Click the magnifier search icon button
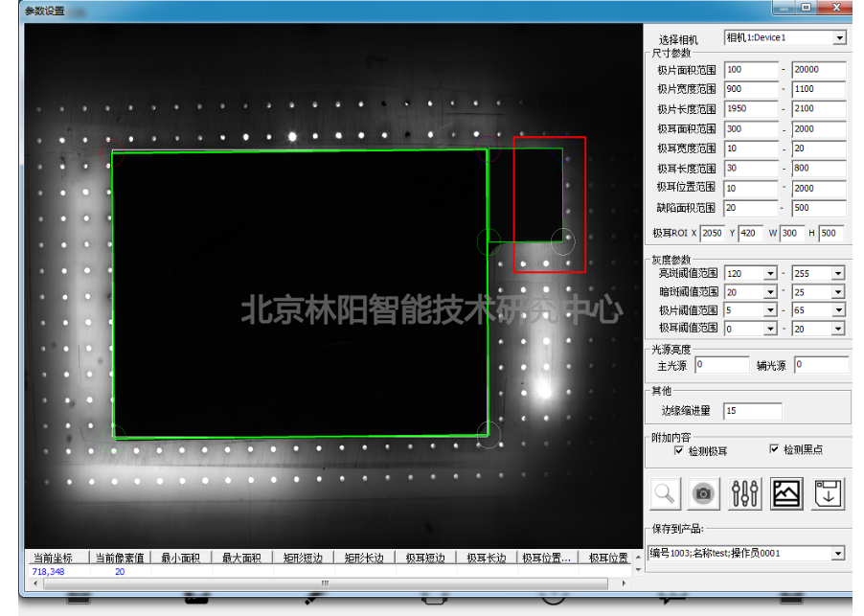The width and height of the screenshot is (864, 616). tap(665, 493)
